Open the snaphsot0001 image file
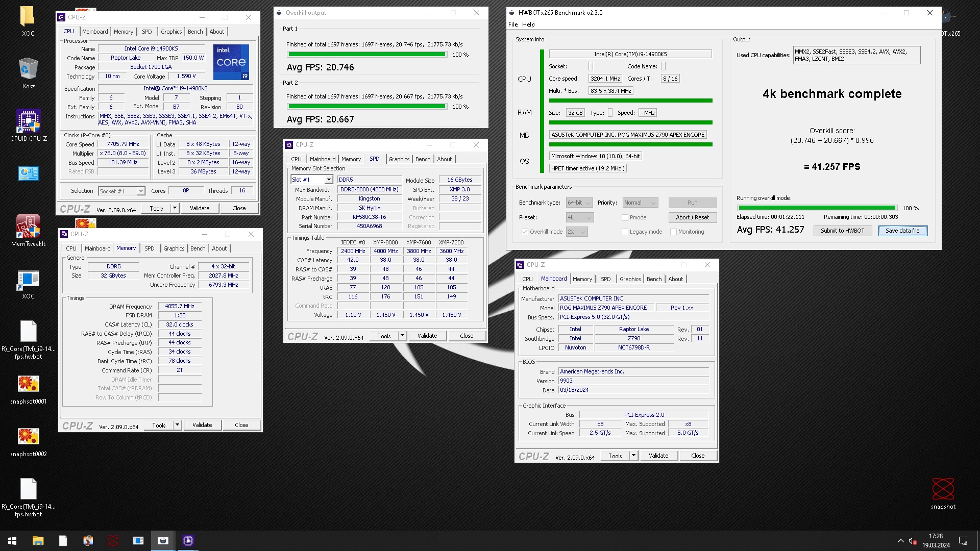Image resolution: width=980 pixels, height=551 pixels. click(28, 384)
